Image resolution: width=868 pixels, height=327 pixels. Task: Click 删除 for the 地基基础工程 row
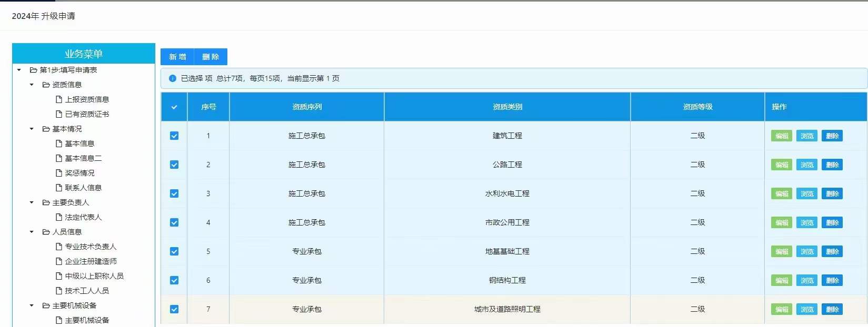coord(832,251)
